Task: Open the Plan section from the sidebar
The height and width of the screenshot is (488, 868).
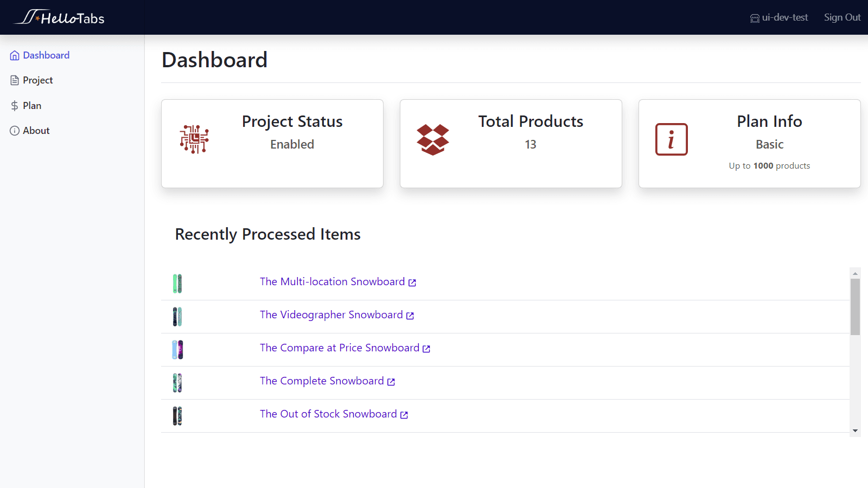Action: [32, 105]
